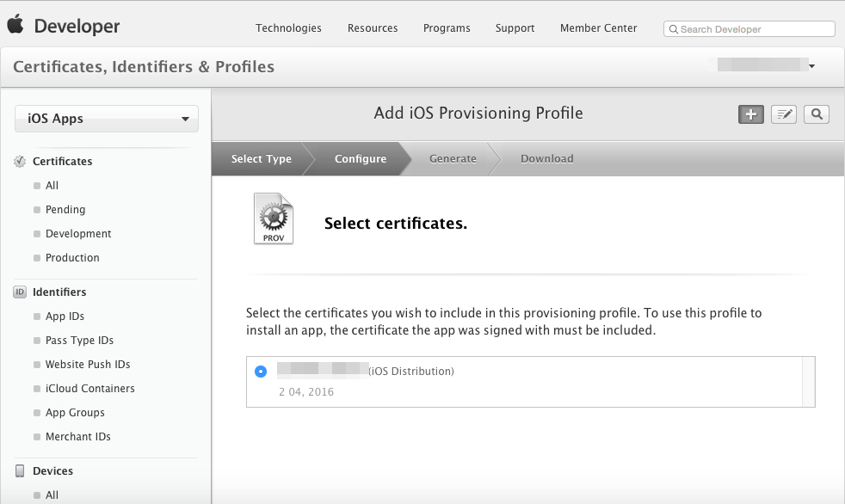Click the magnifier search profiles icon
This screenshot has height=504, width=845.
(x=817, y=114)
